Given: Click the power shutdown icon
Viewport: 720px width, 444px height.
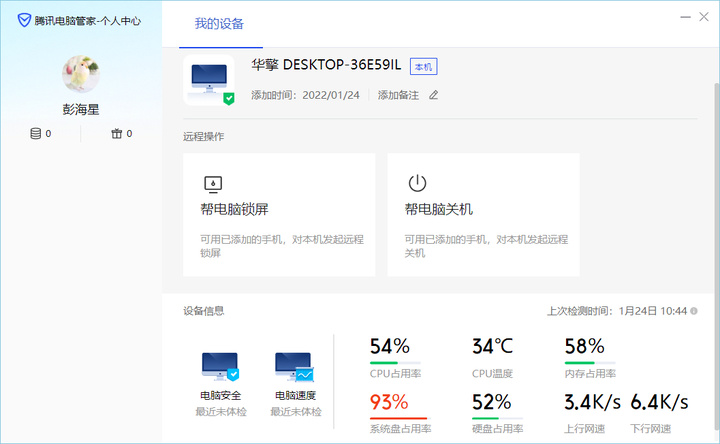Looking at the screenshot, I should click(x=417, y=183).
